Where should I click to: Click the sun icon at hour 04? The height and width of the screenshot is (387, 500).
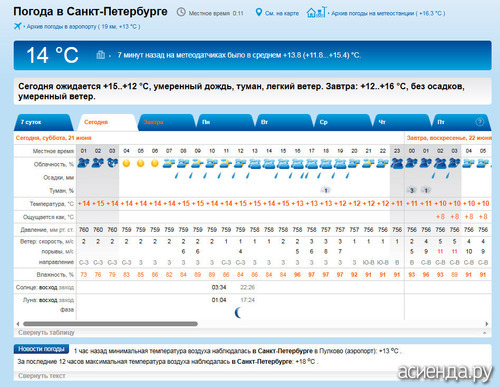click(126, 163)
